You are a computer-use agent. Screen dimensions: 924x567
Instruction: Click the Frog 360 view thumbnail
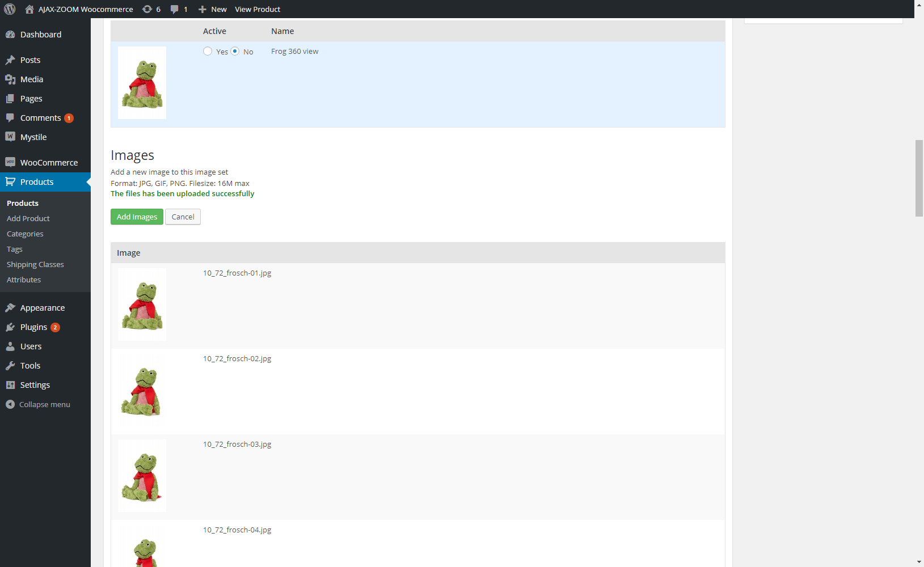[142, 83]
